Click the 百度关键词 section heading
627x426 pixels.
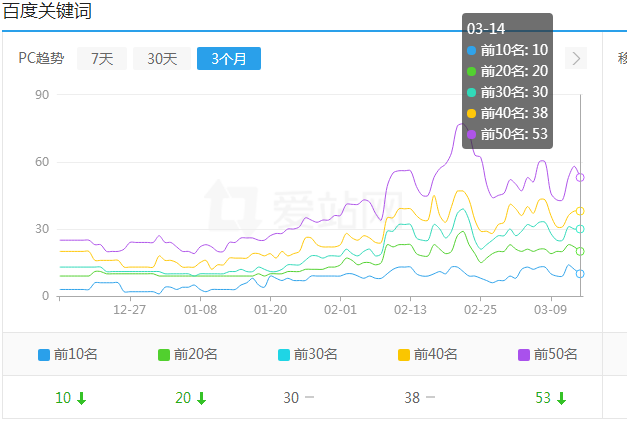[50, 12]
